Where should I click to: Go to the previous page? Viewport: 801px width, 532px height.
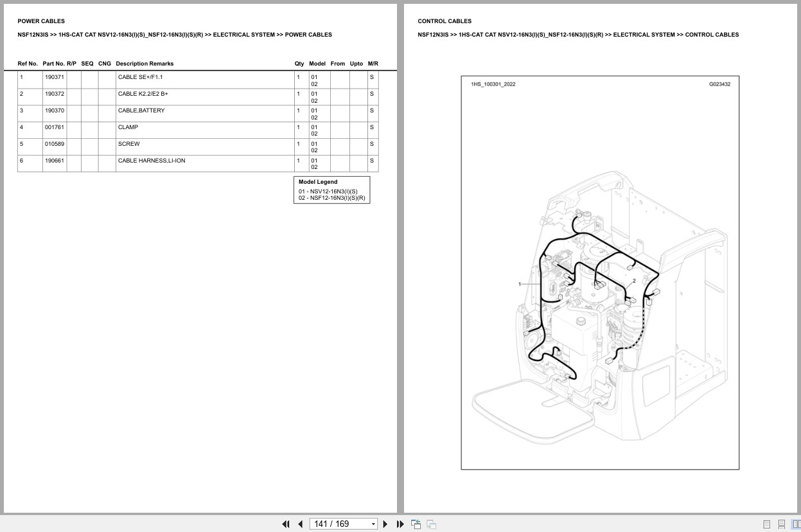(x=300, y=524)
